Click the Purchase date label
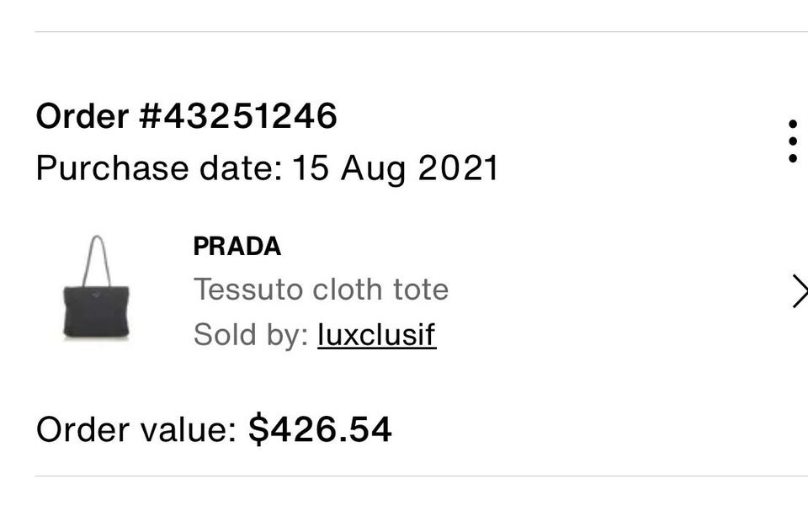 (x=158, y=168)
